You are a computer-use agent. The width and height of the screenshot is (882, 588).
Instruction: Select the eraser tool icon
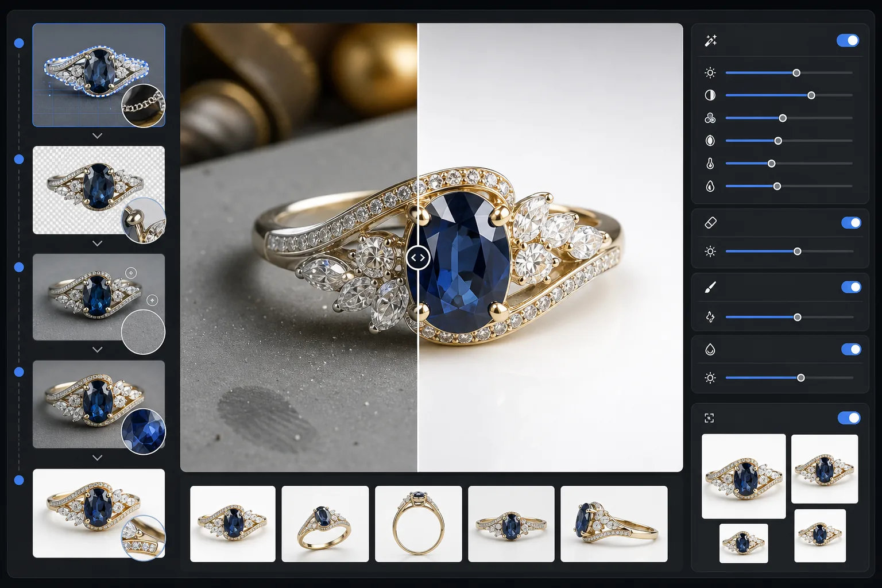point(710,223)
